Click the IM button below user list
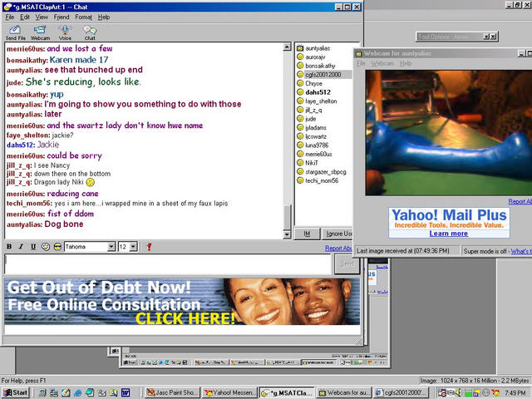The height and width of the screenshot is (399, 532). (307, 234)
